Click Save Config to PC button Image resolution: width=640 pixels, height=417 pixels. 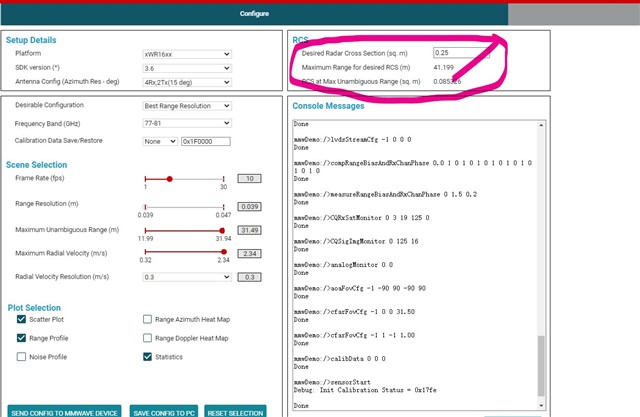pyautogui.click(x=164, y=412)
